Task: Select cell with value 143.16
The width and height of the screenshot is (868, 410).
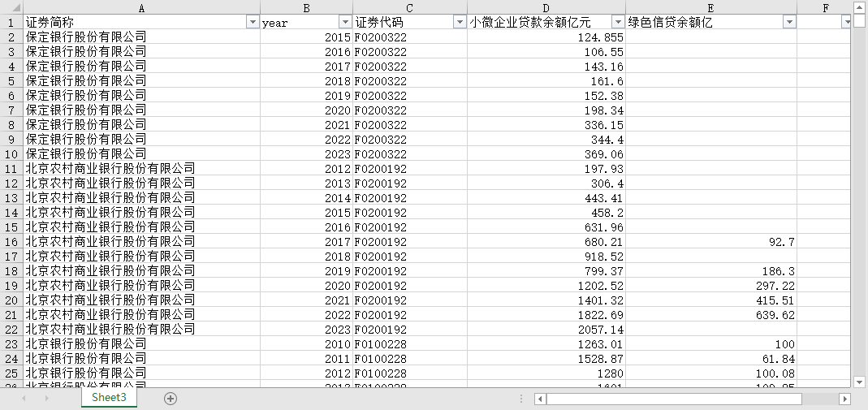Action: (546, 66)
